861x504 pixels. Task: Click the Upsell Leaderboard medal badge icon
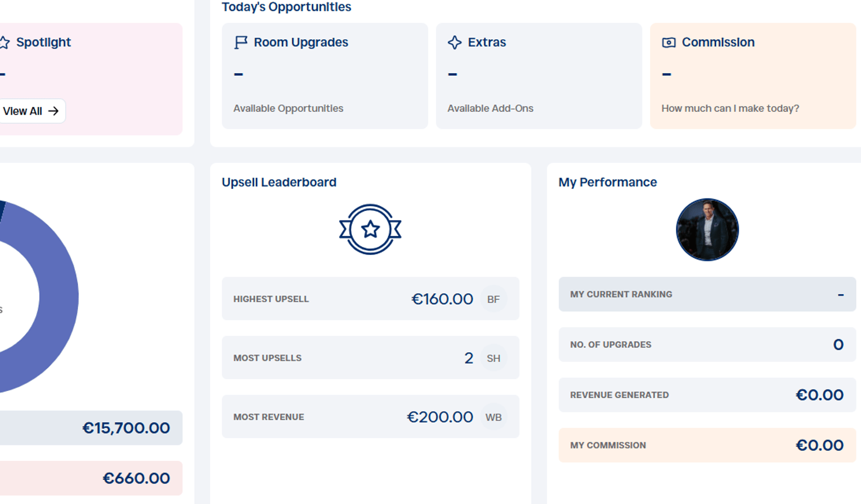pyautogui.click(x=370, y=229)
